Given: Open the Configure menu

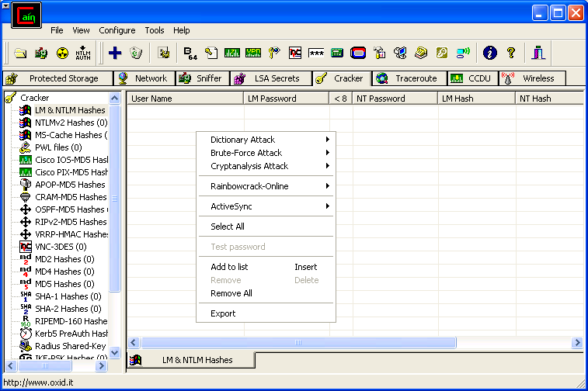Looking at the screenshot, I should [117, 30].
